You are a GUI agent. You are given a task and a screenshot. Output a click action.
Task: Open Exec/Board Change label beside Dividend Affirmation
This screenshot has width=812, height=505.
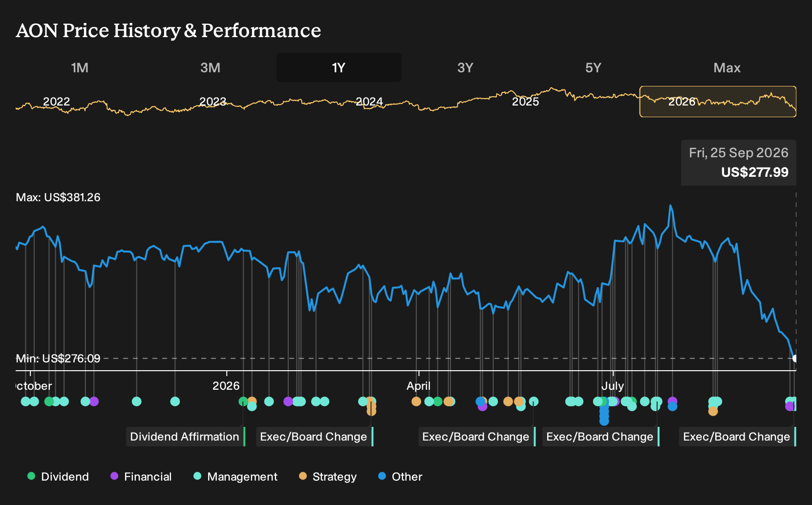tap(315, 437)
